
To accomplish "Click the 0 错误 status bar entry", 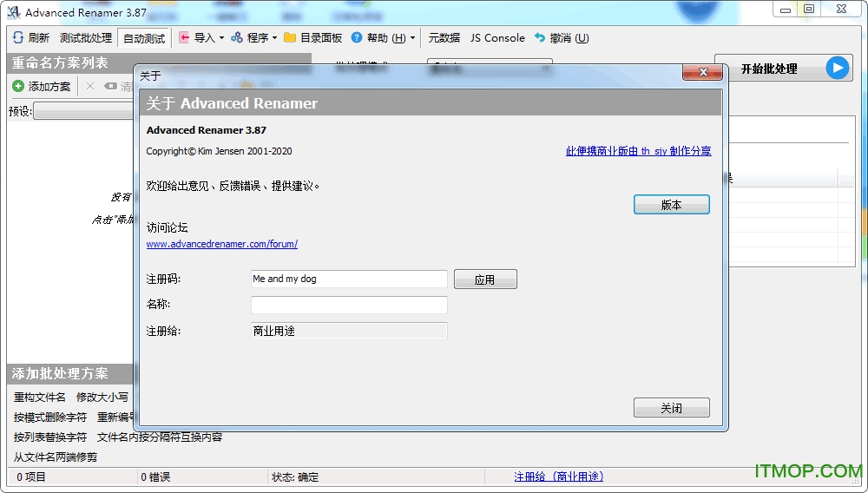I will (155, 477).
